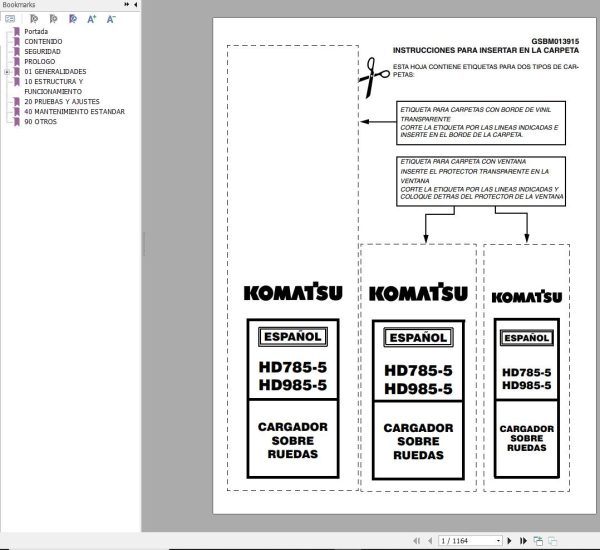Click bookmark icon beside 20 PRUEBAS Y AJUSTES

[x=16, y=101]
